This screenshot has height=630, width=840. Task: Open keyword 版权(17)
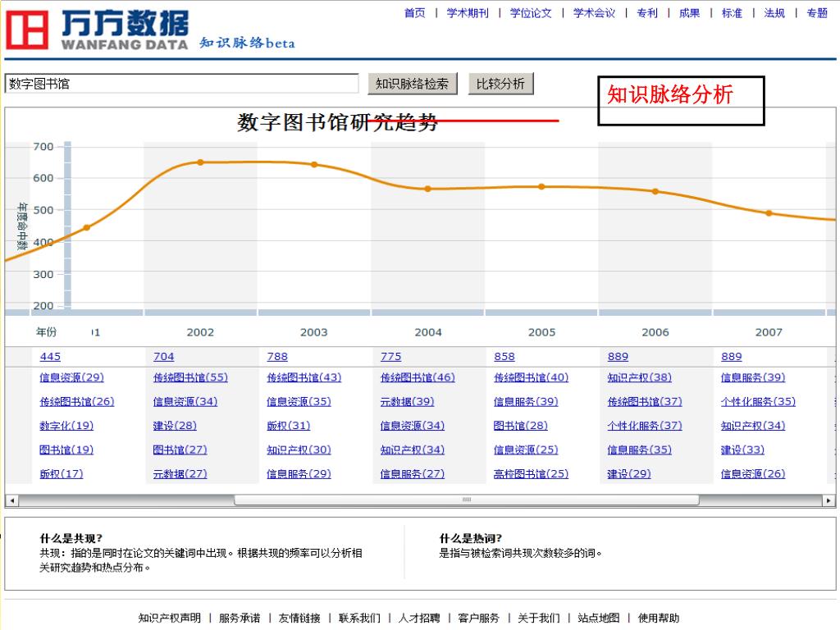(61, 473)
